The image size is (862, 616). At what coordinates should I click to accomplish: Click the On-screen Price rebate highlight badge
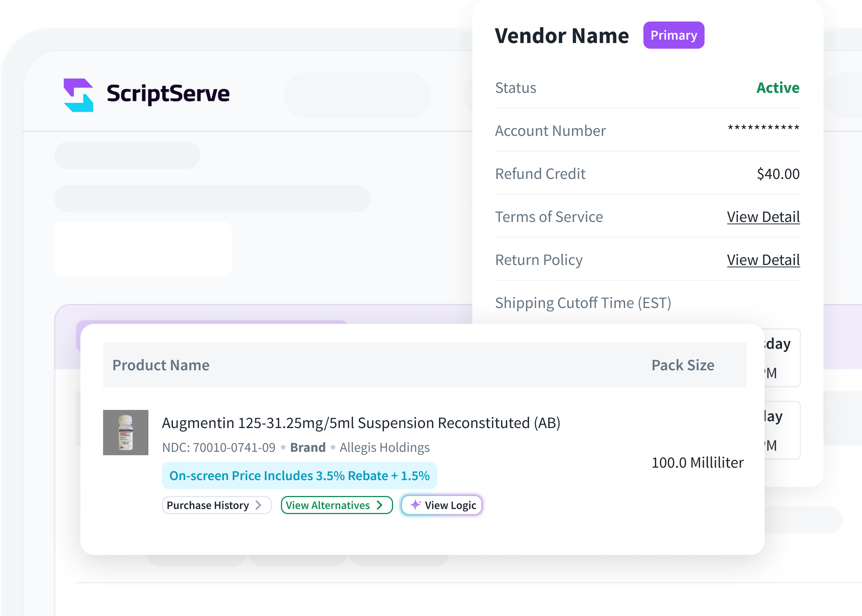pyautogui.click(x=300, y=475)
